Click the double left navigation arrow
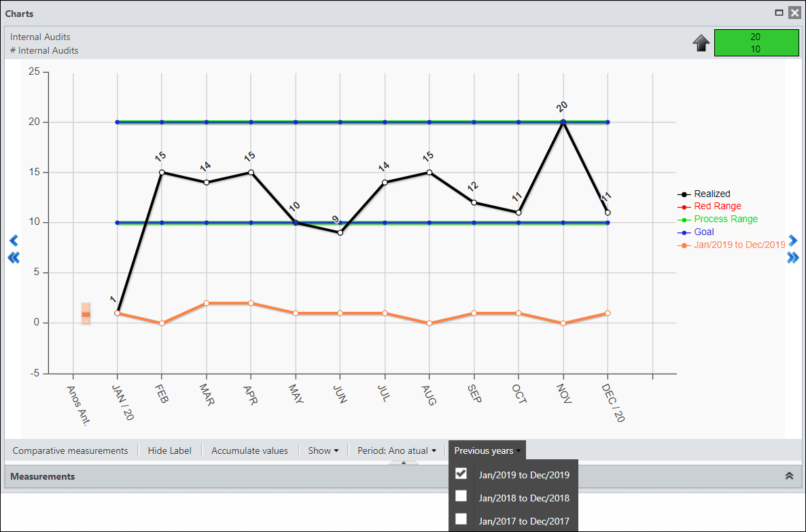Viewport: 806px width, 532px height. pyautogui.click(x=14, y=258)
